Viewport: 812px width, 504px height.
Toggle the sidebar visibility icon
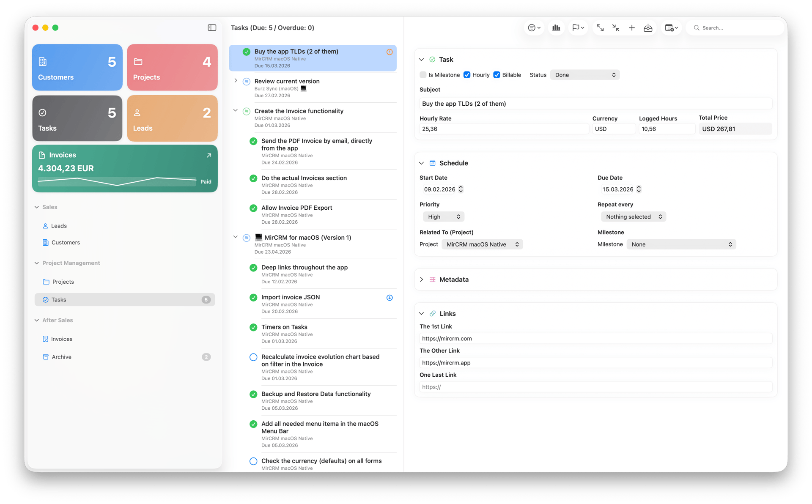click(x=211, y=27)
